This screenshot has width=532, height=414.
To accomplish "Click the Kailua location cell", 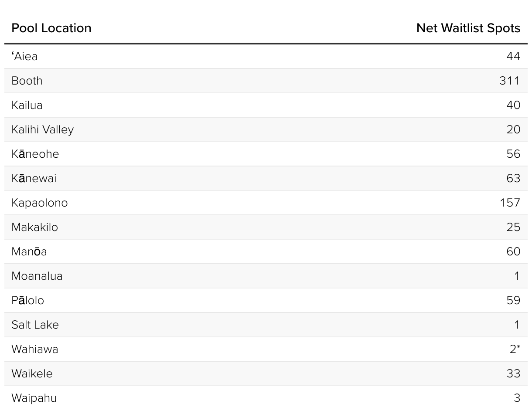I will pyautogui.click(x=27, y=105).
